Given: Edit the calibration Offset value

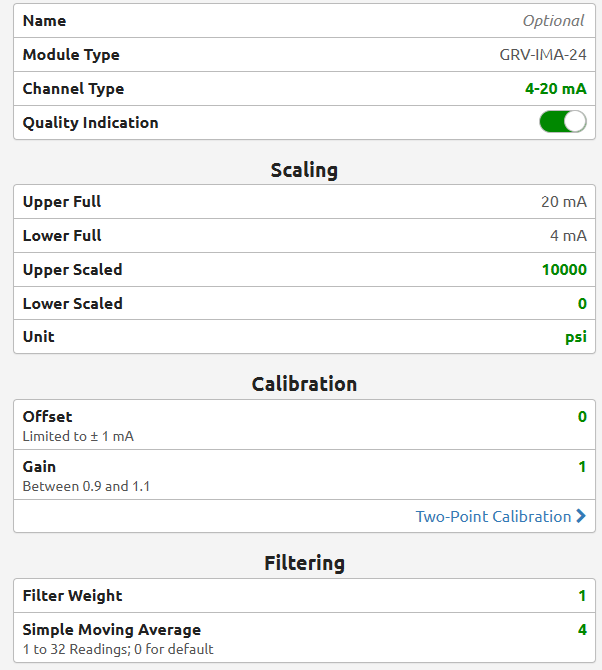Looking at the screenshot, I should 582,417.
